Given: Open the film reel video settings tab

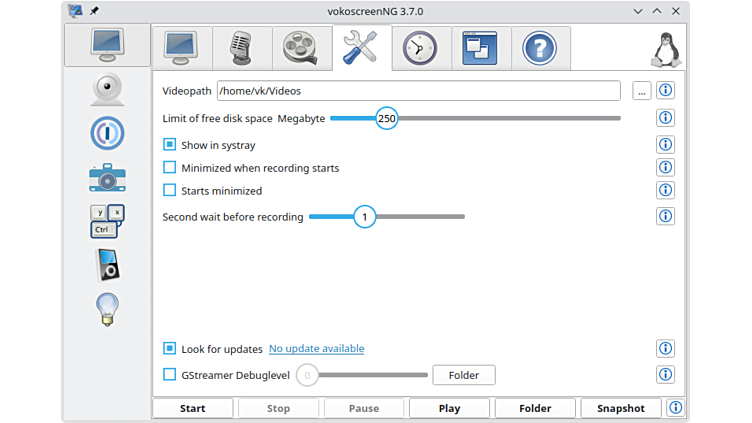Looking at the screenshot, I should 301,46.
